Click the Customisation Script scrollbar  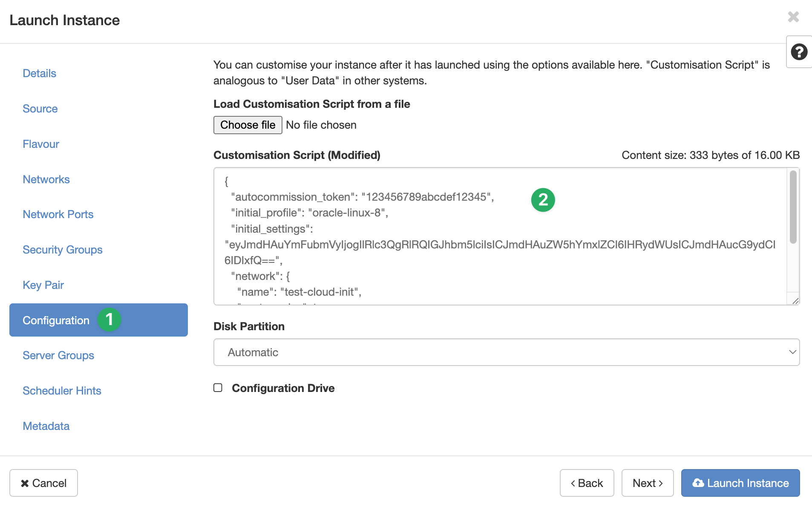793,207
